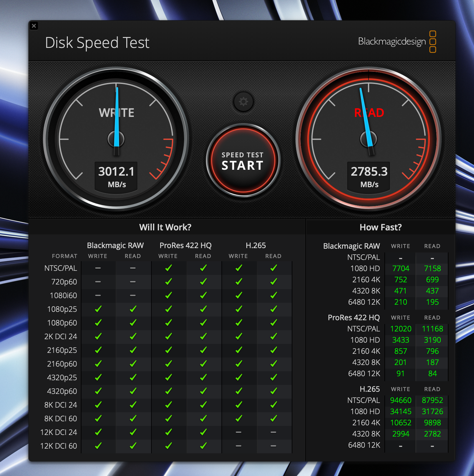Click ProRes 1080 HD write value 3433
The height and width of the screenshot is (476, 474).
tap(401, 340)
